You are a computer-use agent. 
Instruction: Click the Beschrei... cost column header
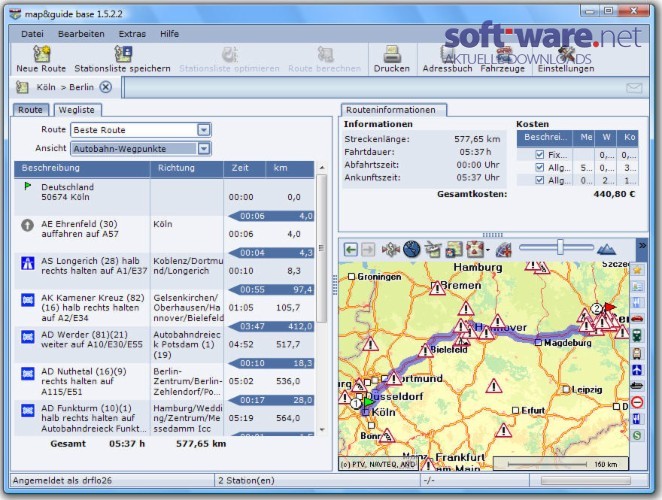point(545,137)
